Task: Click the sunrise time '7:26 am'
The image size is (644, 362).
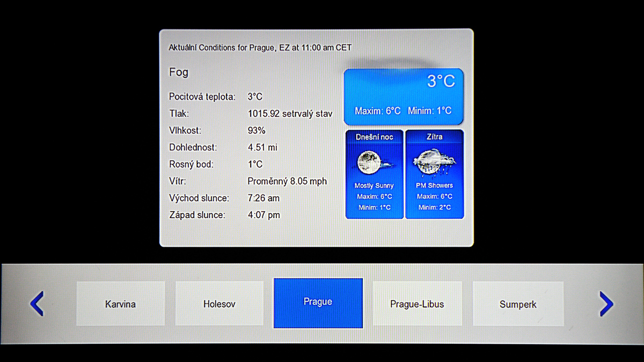Action: tap(264, 198)
